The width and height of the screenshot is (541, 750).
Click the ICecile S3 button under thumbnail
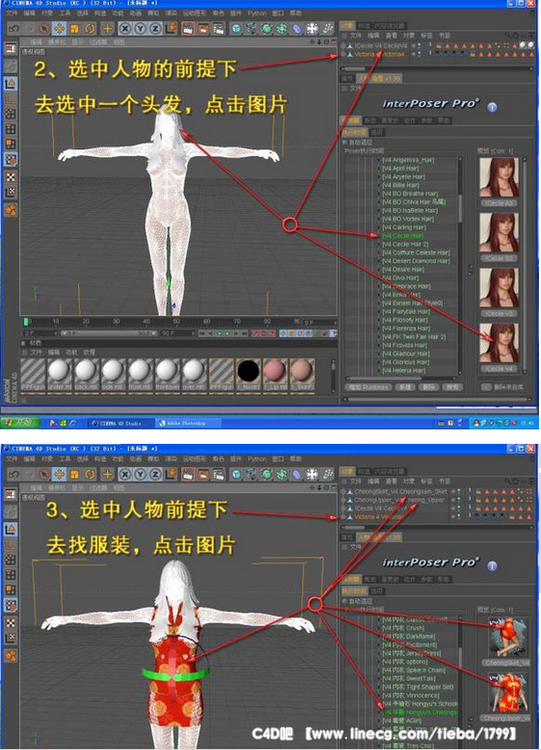point(499,258)
